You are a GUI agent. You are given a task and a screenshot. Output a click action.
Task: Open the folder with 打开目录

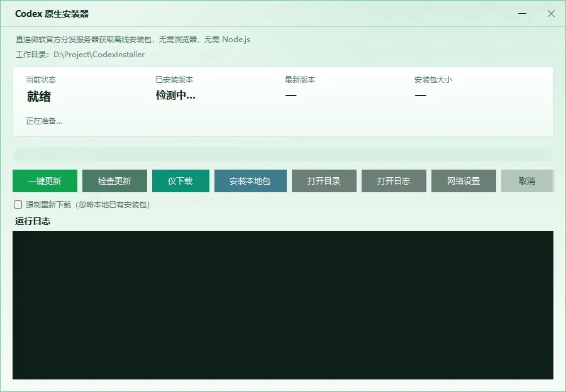(x=324, y=181)
